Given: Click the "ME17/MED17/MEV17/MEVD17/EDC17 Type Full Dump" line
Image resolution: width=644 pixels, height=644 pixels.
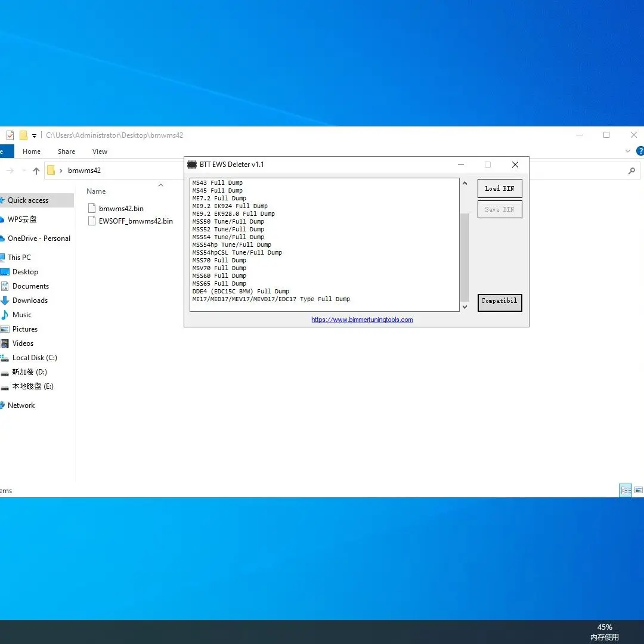Looking at the screenshot, I should (x=271, y=299).
